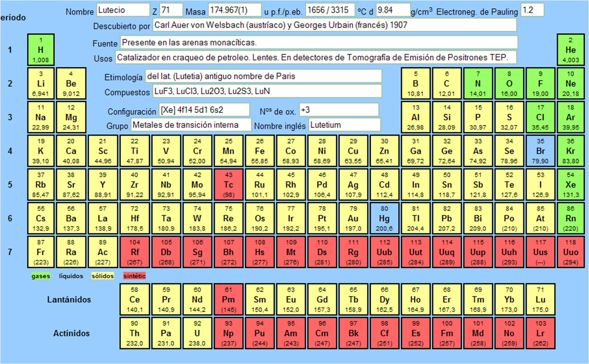589x364 pixels.
Task: Click the Hydrogen (H) element cell
Action: click(41, 50)
